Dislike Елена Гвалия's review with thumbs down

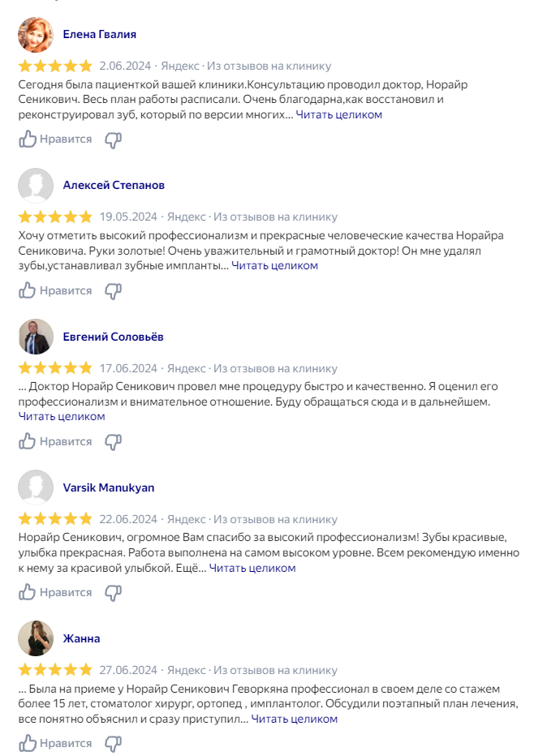click(114, 140)
